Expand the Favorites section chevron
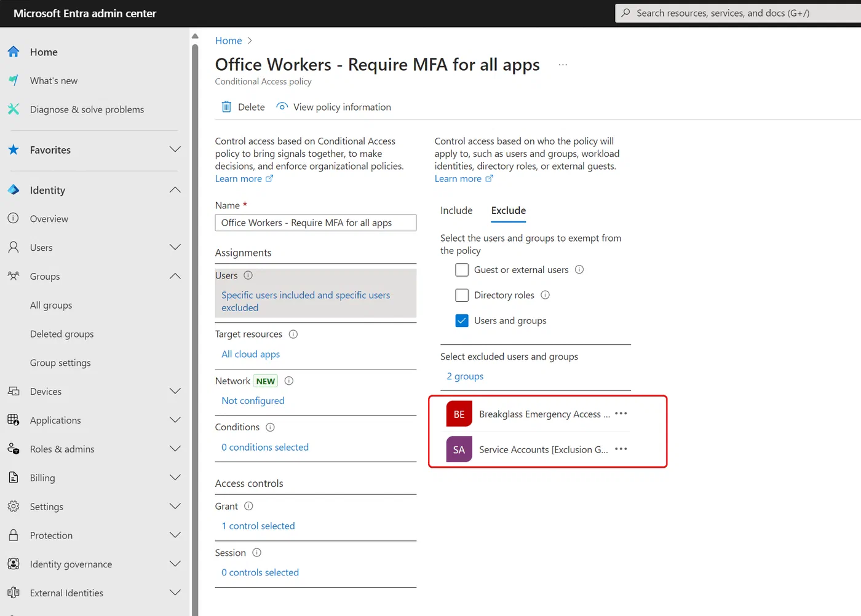 (x=175, y=149)
